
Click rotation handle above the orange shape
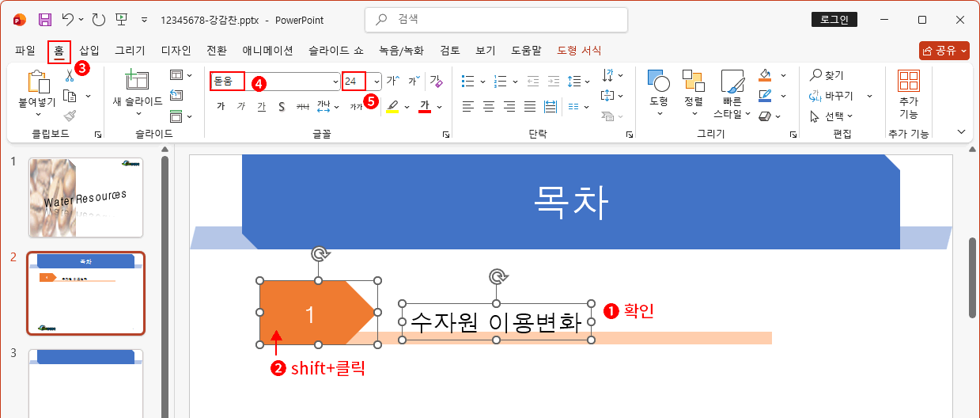(x=319, y=254)
